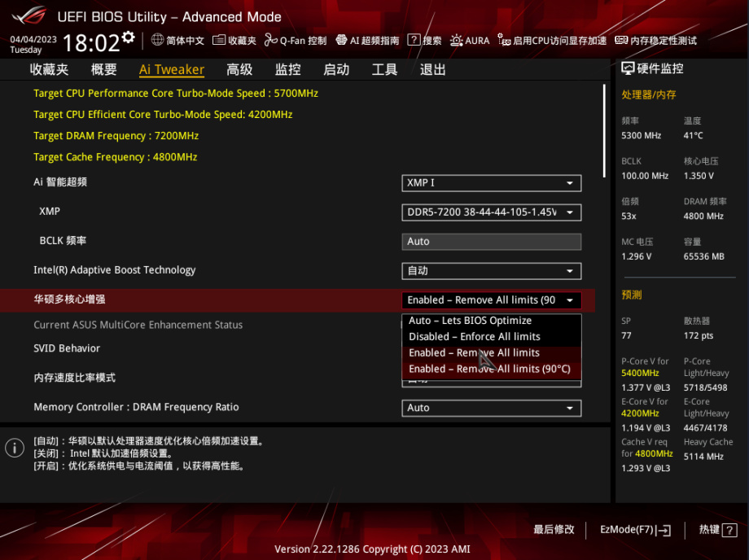
Task: Open the 退出 tab
Action: 433,70
